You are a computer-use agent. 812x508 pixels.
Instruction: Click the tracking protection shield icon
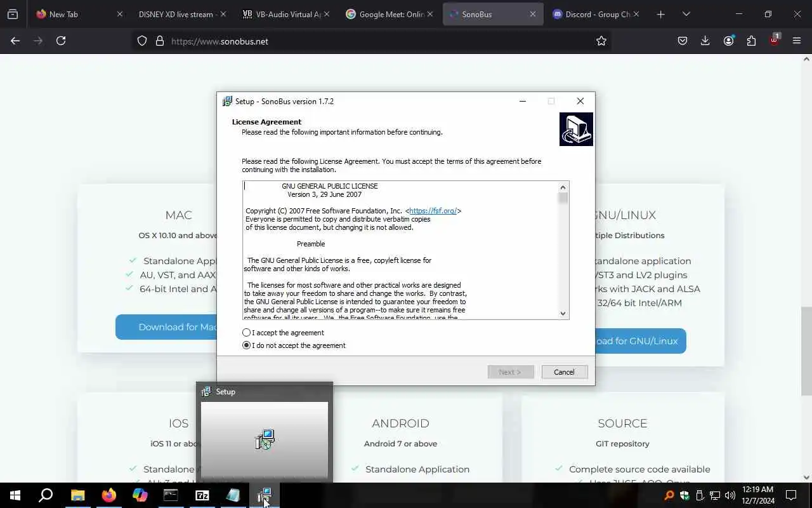(142, 41)
